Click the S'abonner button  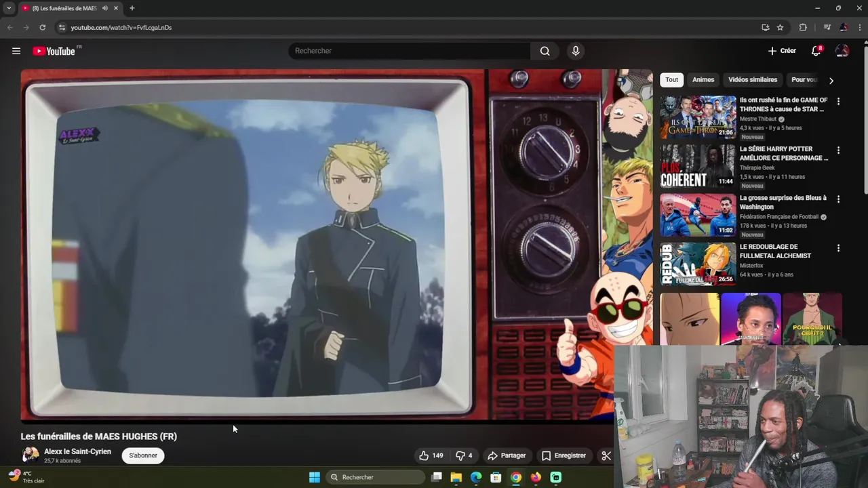point(143,455)
